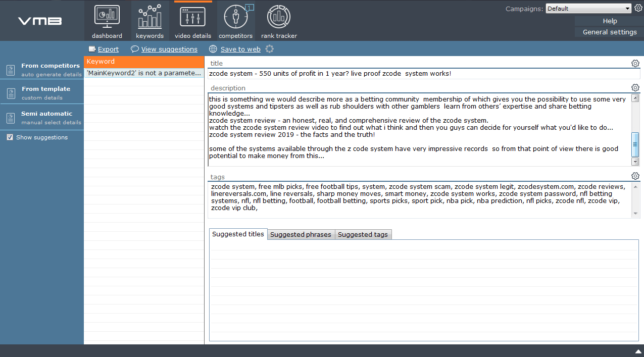This screenshot has height=357, width=644.
Task: Click the campaigns settings gear icon
Action: tap(638, 8)
